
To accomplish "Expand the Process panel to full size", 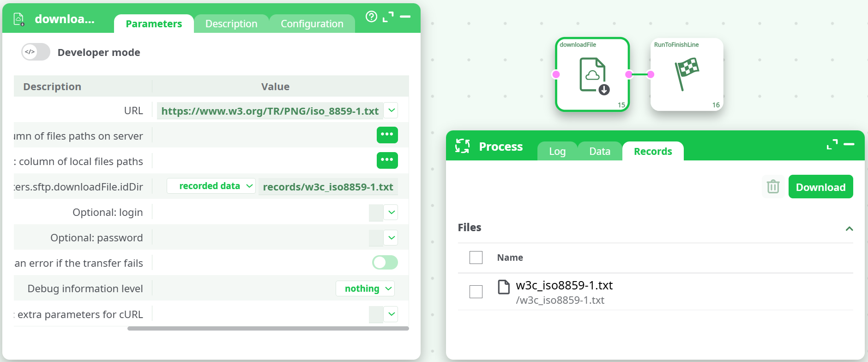I will point(832,145).
